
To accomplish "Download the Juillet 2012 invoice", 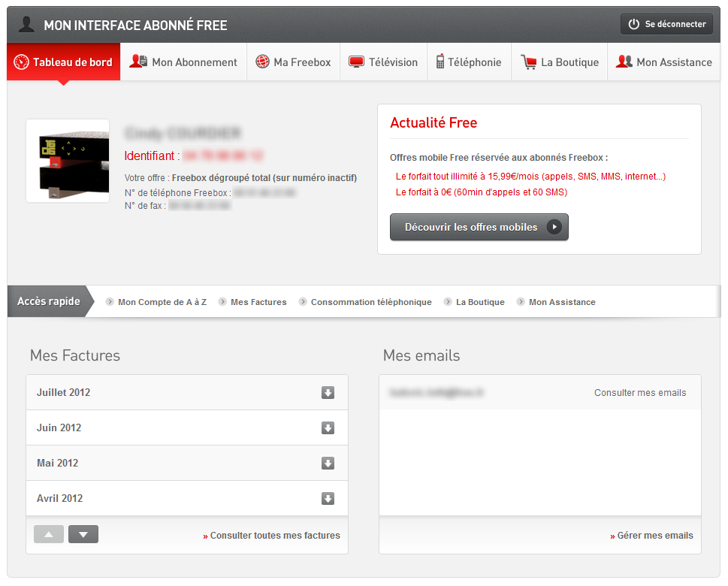I will (328, 393).
